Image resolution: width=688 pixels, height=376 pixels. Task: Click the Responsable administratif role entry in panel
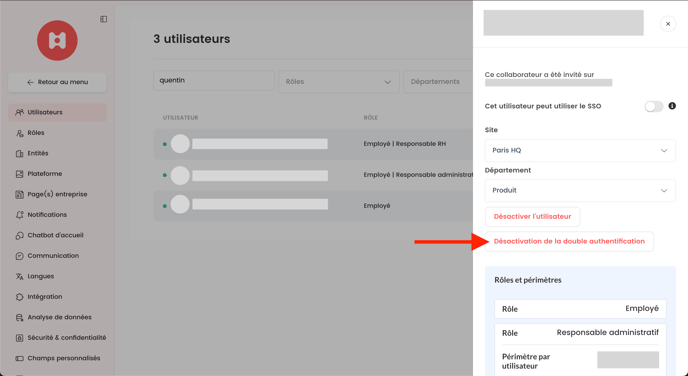580,333
